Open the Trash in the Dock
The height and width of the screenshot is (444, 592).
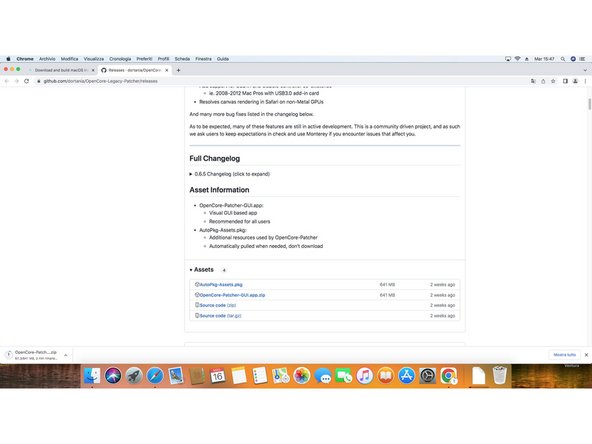[x=500, y=375]
